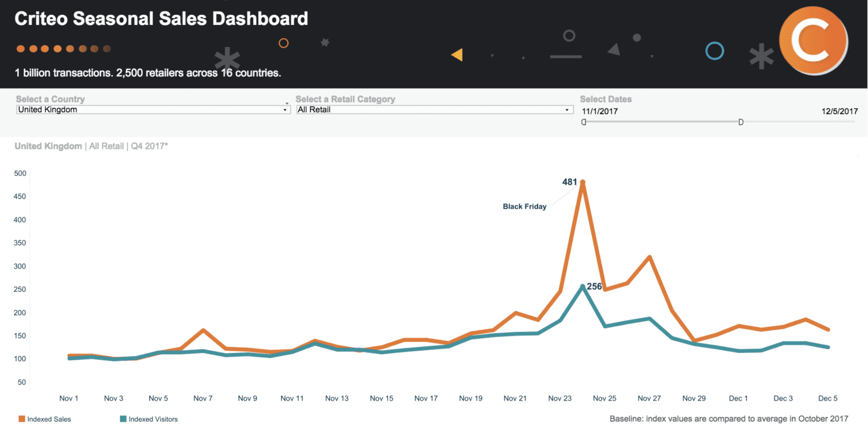The width and height of the screenshot is (868, 441).
Task: Click the Indexed Sales legend label
Action: pyautogui.click(x=49, y=419)
